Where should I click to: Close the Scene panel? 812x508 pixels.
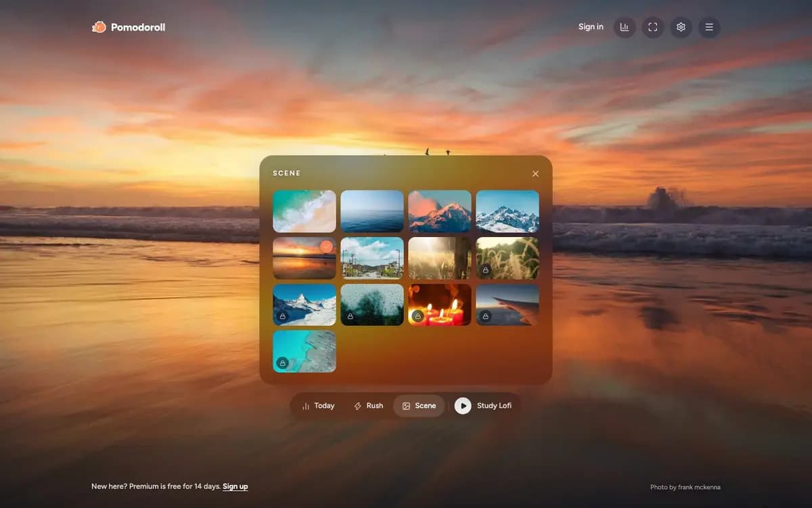click(x=535, y=174)
